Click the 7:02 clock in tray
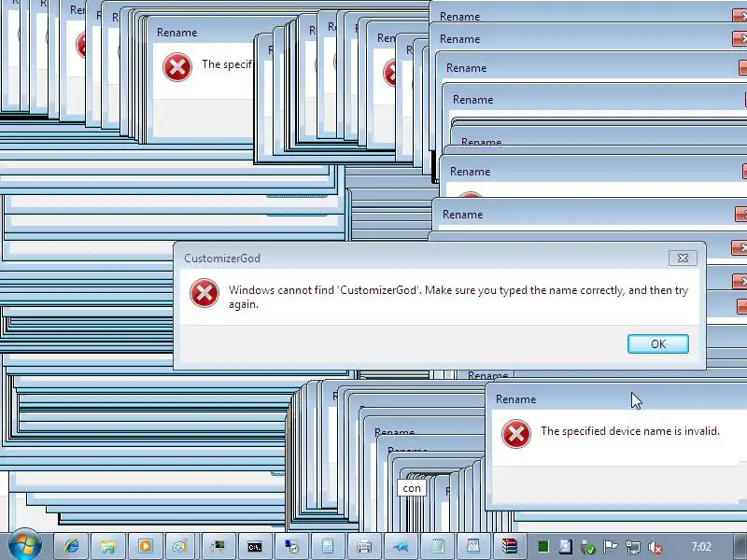Screen dimensions: 747x560 point(701,547)
